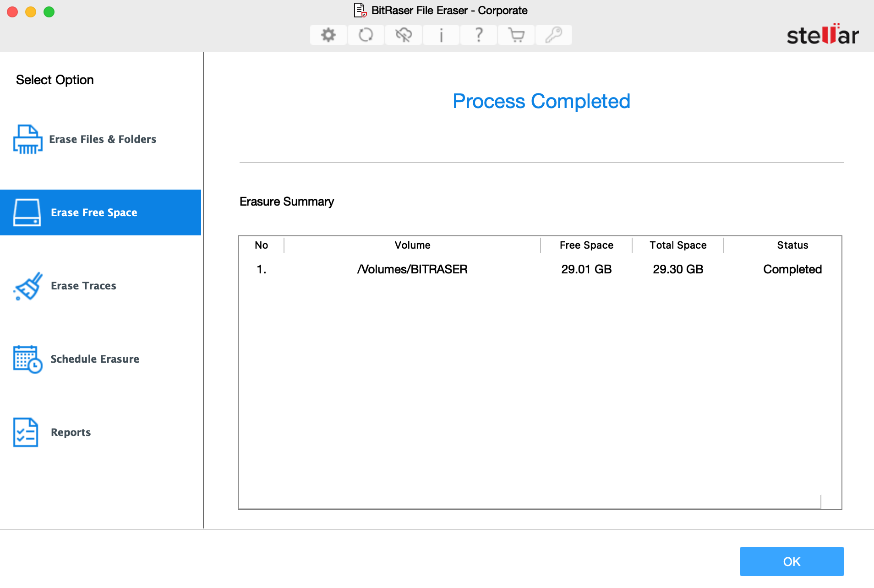Click the No column header
874x588 pixels.
[261, 245]
